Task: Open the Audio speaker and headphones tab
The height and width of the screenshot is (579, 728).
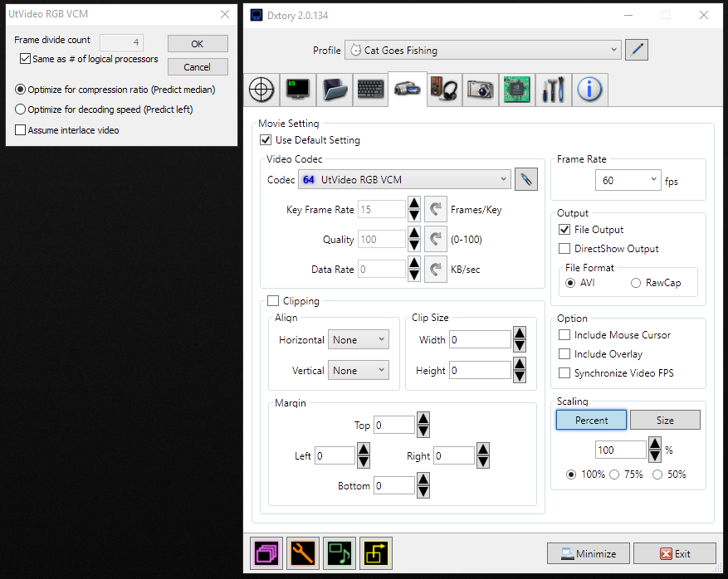Action: click(444, 90)
